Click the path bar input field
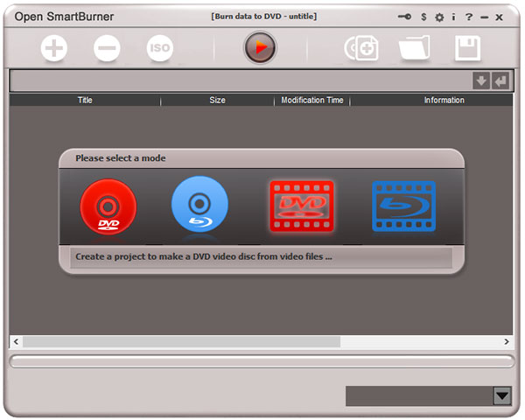The width and height of the screenshot is (525, 420). tap(241, 80)
